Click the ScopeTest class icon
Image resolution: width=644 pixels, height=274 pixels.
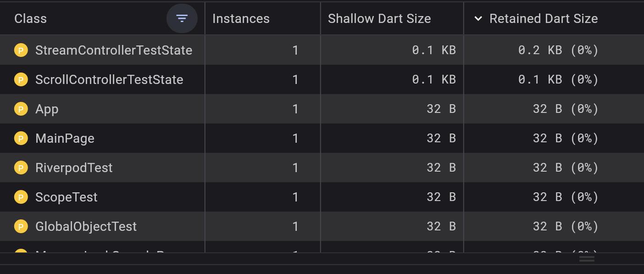pos(21,197)
